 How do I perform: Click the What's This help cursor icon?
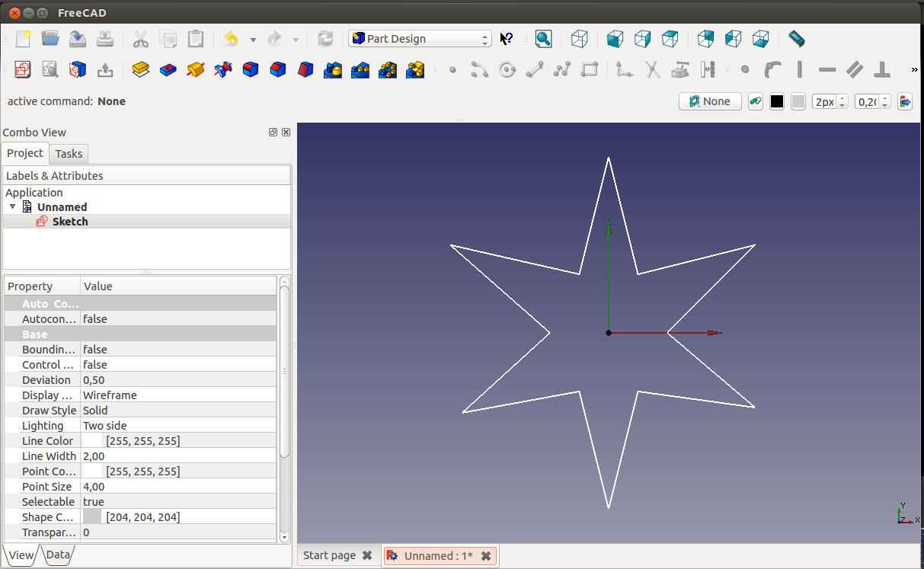[x=507, y=39]
